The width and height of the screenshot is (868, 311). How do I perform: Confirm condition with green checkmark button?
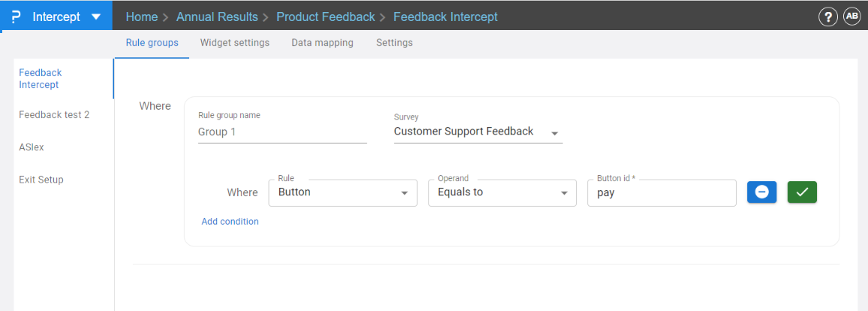click(802, 192)
